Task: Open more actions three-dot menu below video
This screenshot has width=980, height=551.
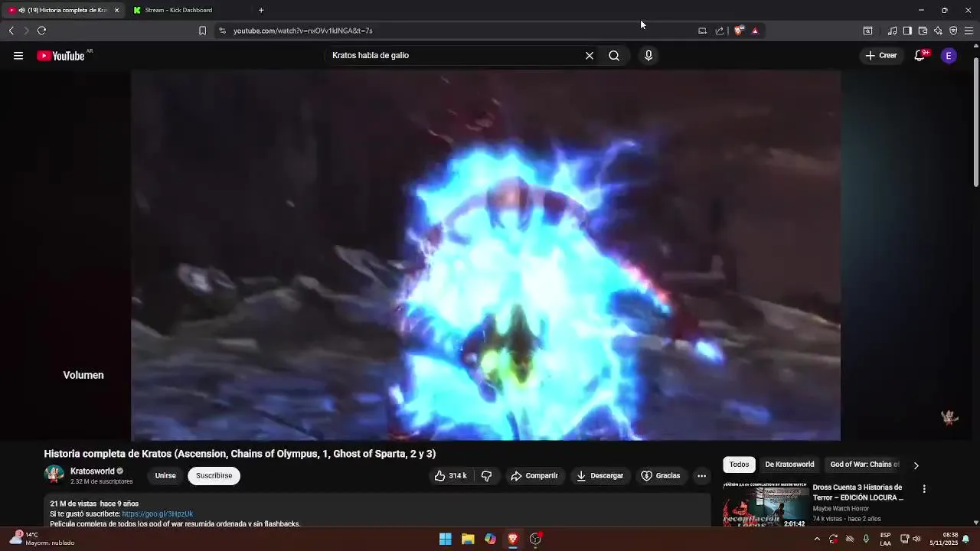Action: click(701, 476)
